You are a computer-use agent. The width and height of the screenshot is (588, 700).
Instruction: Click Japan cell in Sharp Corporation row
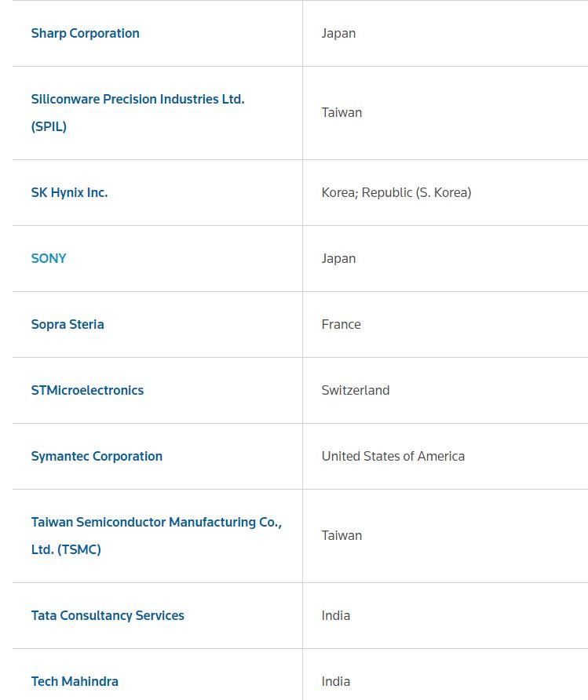[x=338, y=33]
